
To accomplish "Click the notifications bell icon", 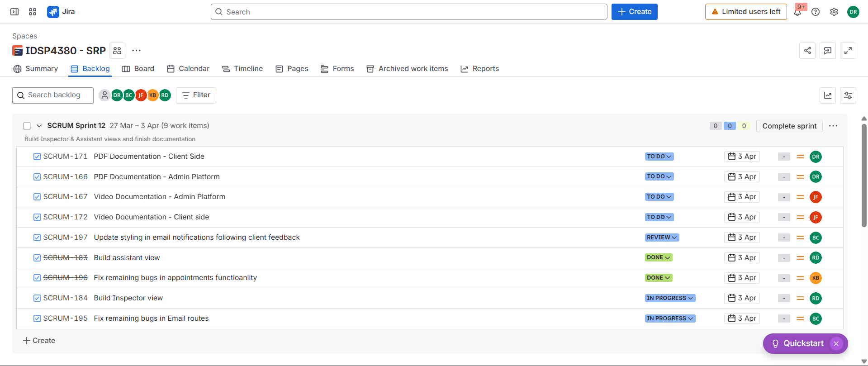I will pos(797,12).
